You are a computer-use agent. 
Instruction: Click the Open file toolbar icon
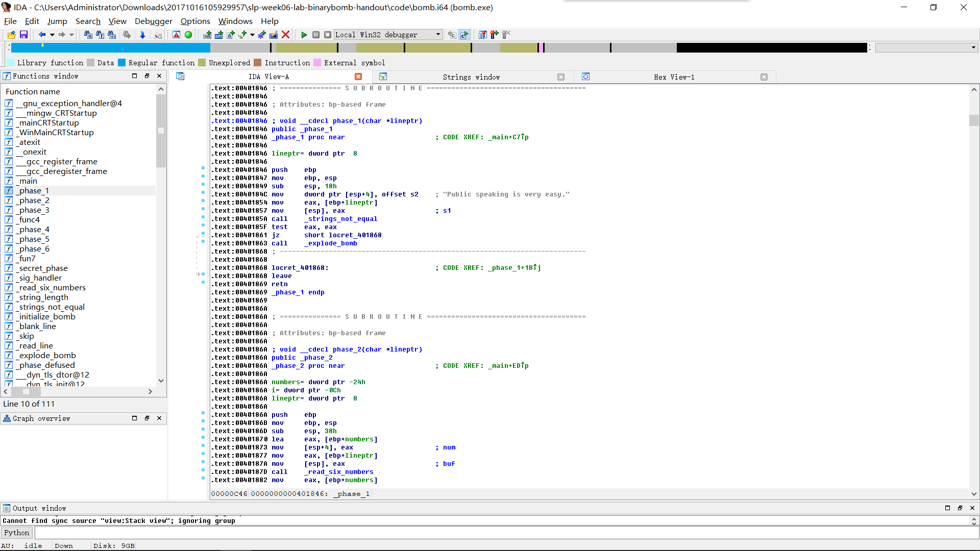click(x=11, y=35)
